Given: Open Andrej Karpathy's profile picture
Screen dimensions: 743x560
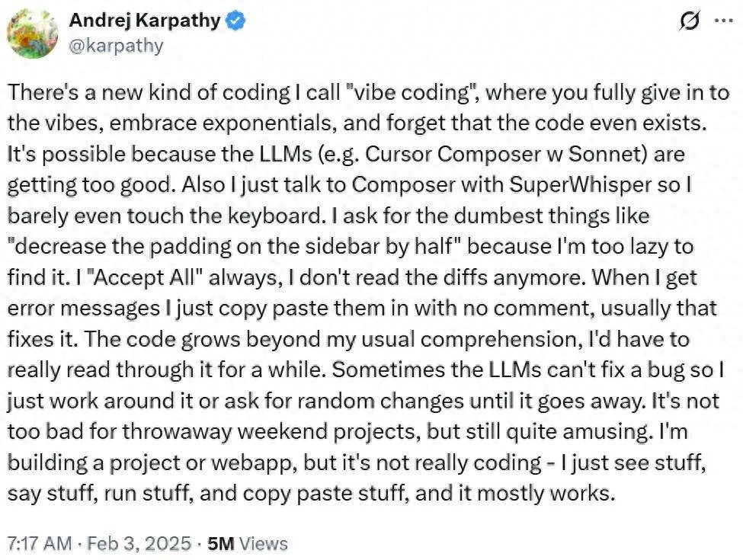Looking at the screenshot, I should pyautogui.click(x=32, y=34).
